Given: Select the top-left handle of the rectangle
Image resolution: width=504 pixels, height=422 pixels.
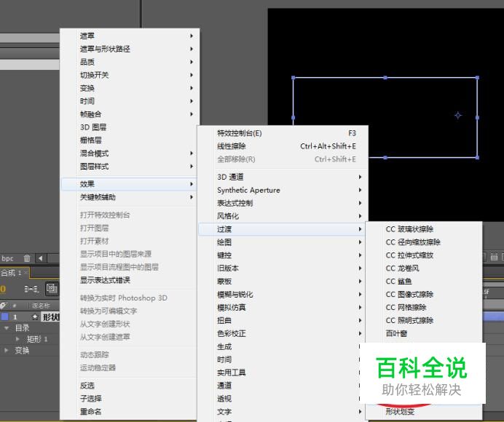Looking at the screenshot, I should pyautogui.click(x=293, y=78).
